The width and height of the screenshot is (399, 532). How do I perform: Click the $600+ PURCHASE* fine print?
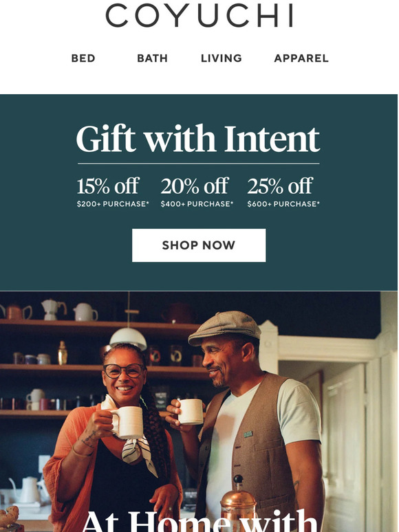click(283, 204)
